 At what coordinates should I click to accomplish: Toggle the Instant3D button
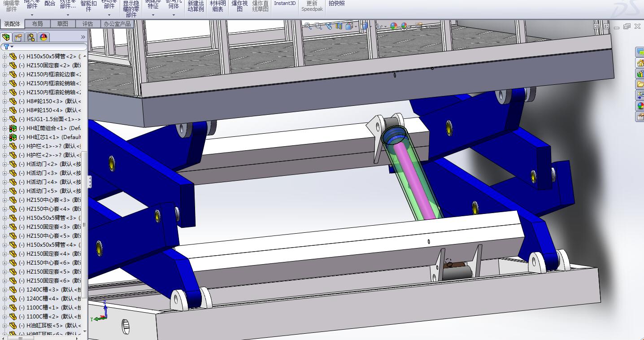point(285,4)
